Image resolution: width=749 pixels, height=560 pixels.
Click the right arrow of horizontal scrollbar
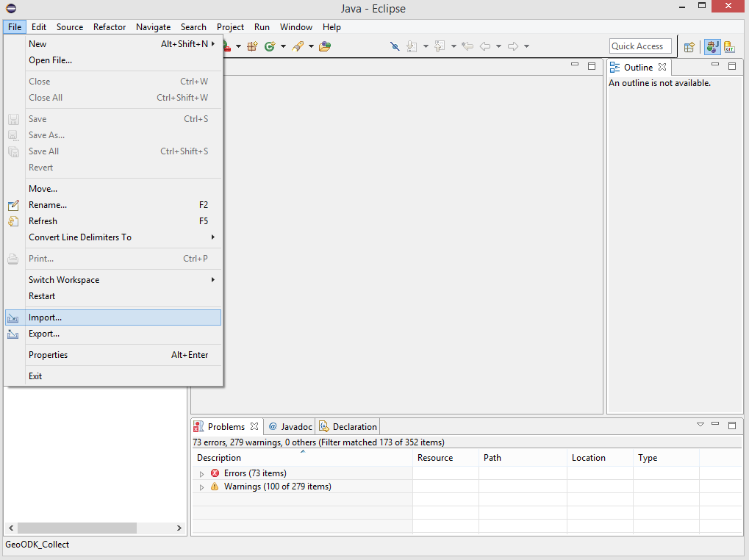coord(179,528)
